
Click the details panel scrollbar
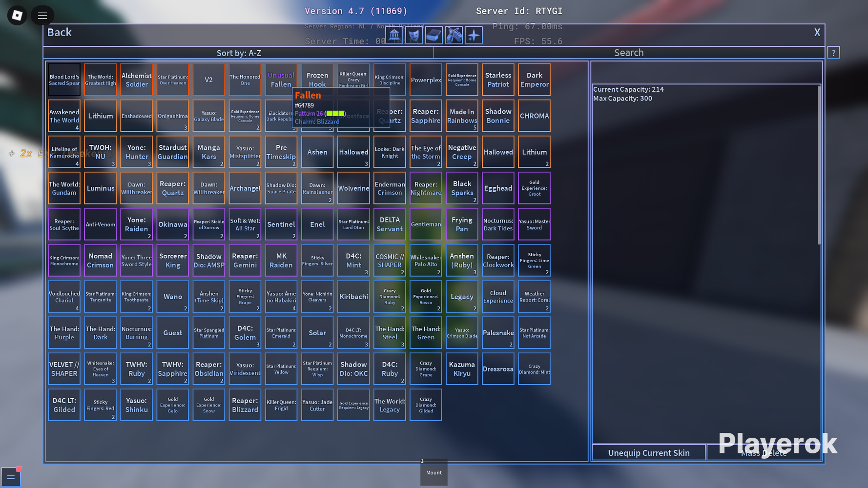[819, 164]
